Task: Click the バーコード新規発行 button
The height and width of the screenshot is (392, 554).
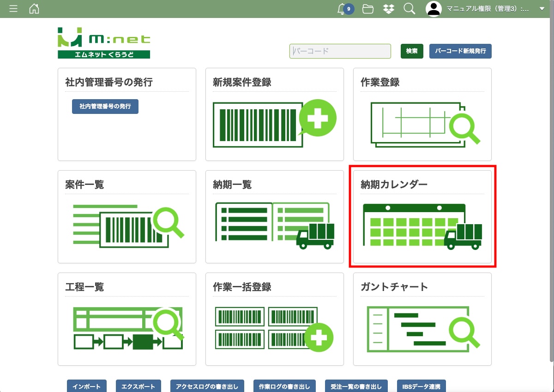Action: [x=460, y=51]
